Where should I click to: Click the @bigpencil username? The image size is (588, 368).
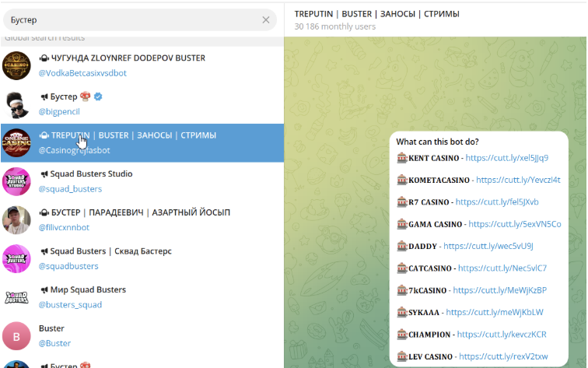click(x=59, y=112)
